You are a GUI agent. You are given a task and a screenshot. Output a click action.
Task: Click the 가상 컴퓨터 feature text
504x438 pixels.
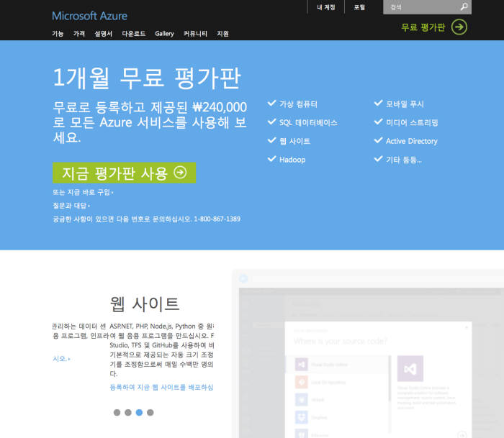point(298,104)
